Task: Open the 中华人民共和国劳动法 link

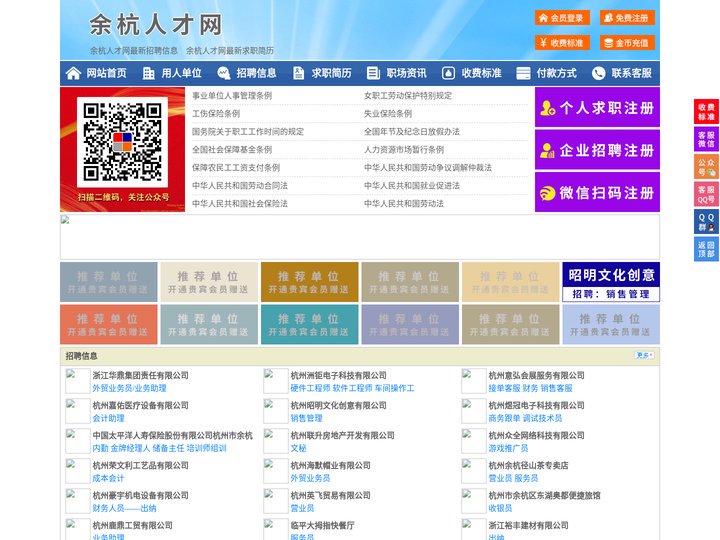Action: tap(404, 203)
